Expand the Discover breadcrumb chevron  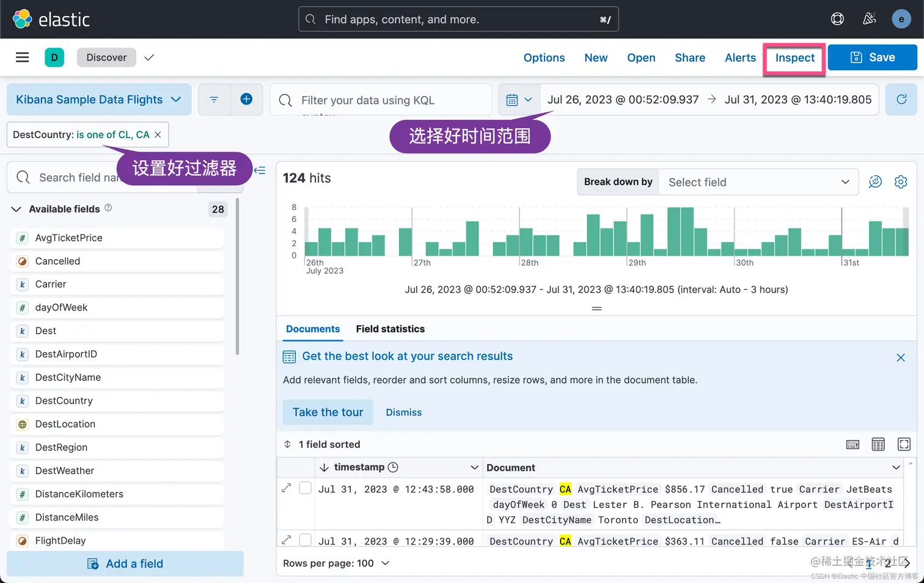click(149, 57)
